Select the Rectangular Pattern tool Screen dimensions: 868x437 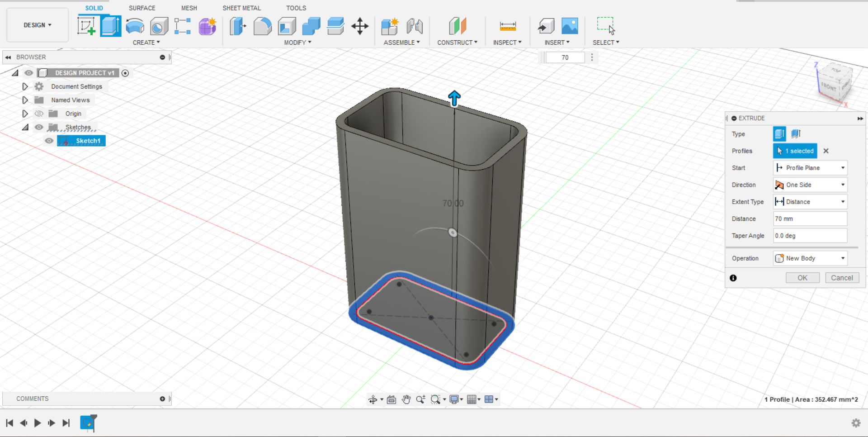(x=183, y=26)
